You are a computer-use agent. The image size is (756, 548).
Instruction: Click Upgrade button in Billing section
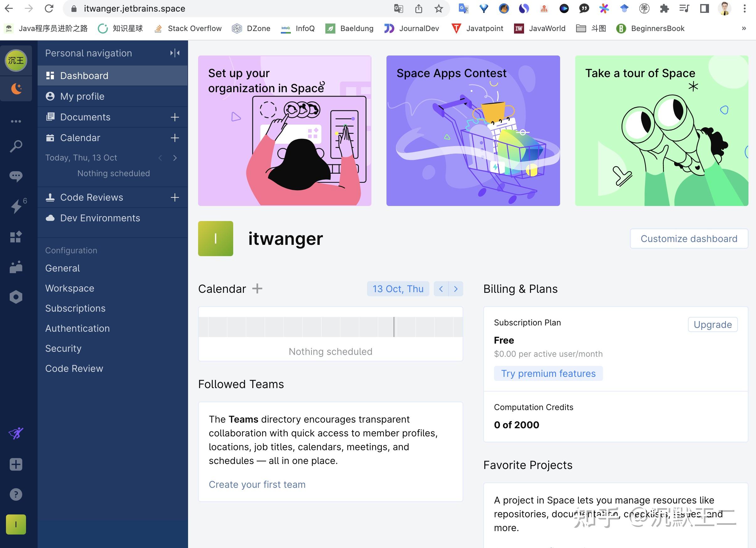(x=712, y=324)
